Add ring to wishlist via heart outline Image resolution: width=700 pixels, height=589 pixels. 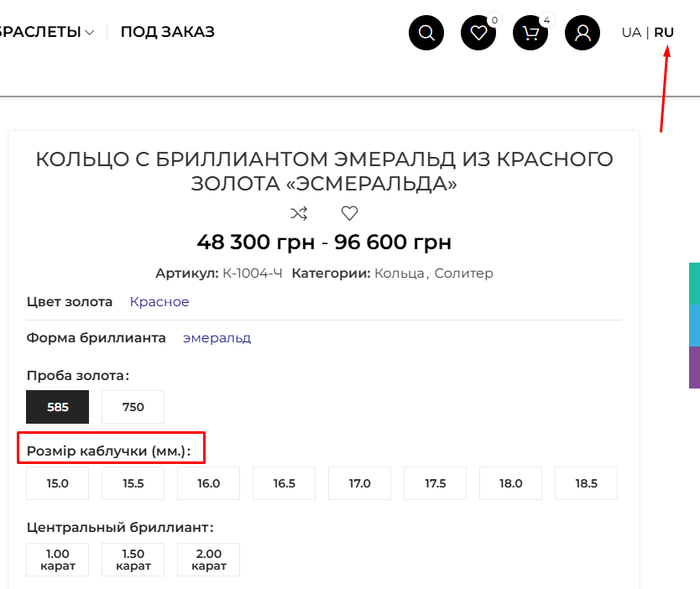tap(349, 213)
